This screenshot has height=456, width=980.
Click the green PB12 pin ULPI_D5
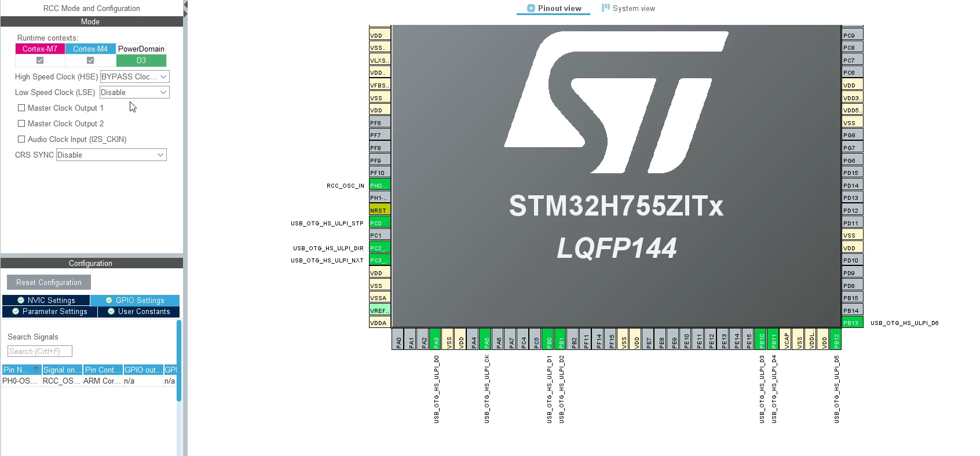(836, 340)
